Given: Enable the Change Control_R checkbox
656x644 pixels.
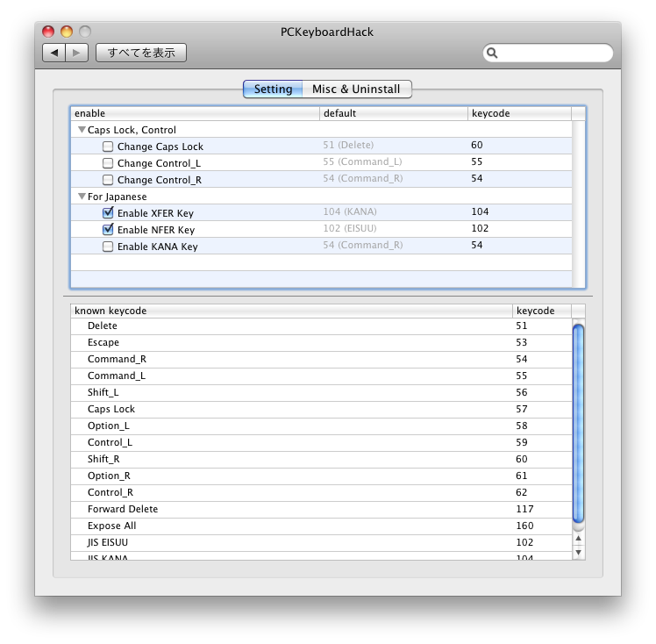Looking at the screenshot, I should point(108,180).
